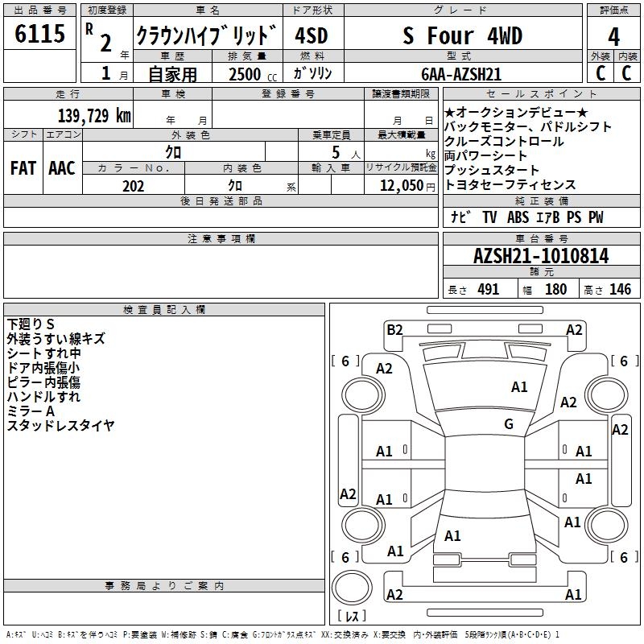This screenshot has width=644, height=644.
Task: Click lot number 6115
Action: pyautogui.click(x=39, y=35)
